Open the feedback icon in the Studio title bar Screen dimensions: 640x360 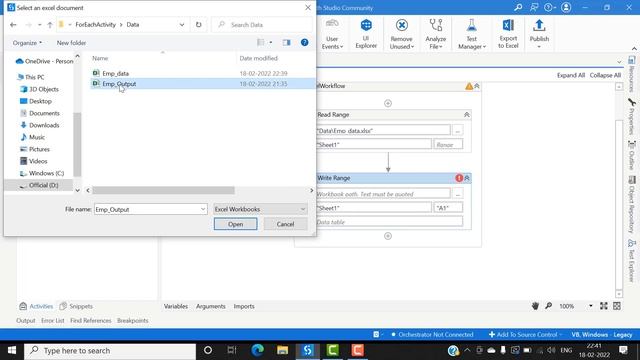(534, 7)
